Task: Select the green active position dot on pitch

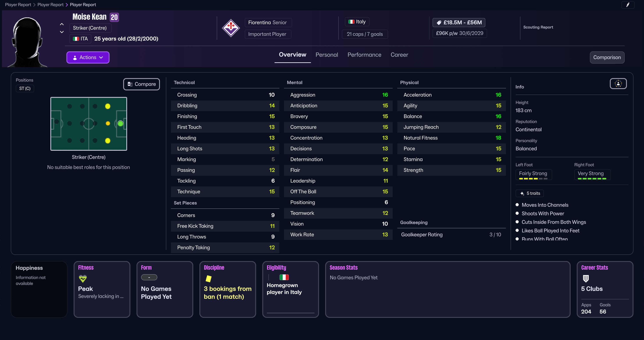Action: click(x=120, y=123)
